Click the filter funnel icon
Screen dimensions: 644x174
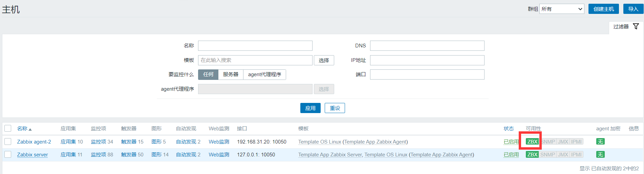point(636,26)
